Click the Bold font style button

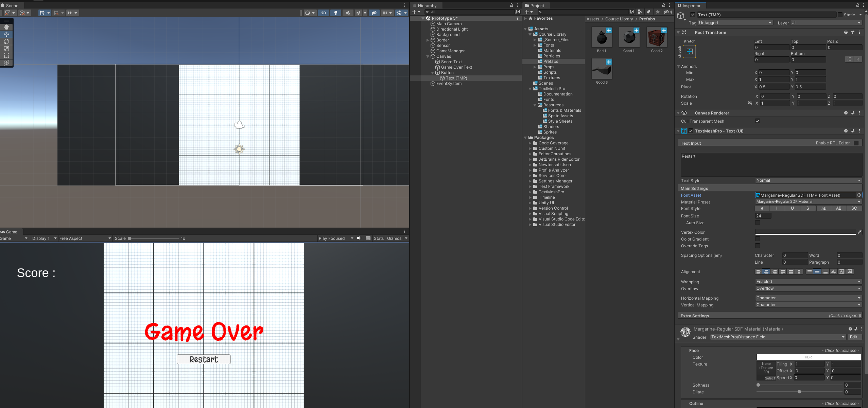coord(762,208)
